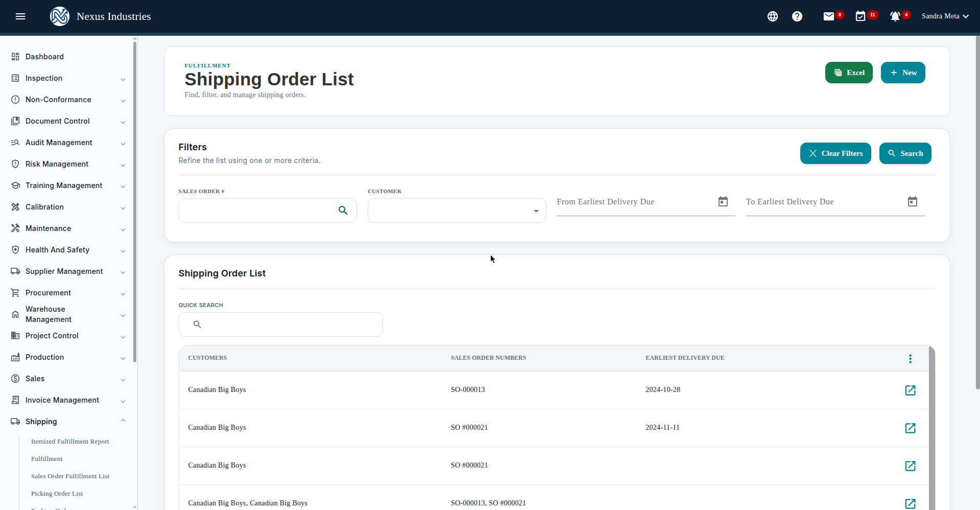The width and height of the screenshot is (980, 510).
Task: Open the SO #000021 order without date
Action: pyautogui.click(x=910, y=466)
